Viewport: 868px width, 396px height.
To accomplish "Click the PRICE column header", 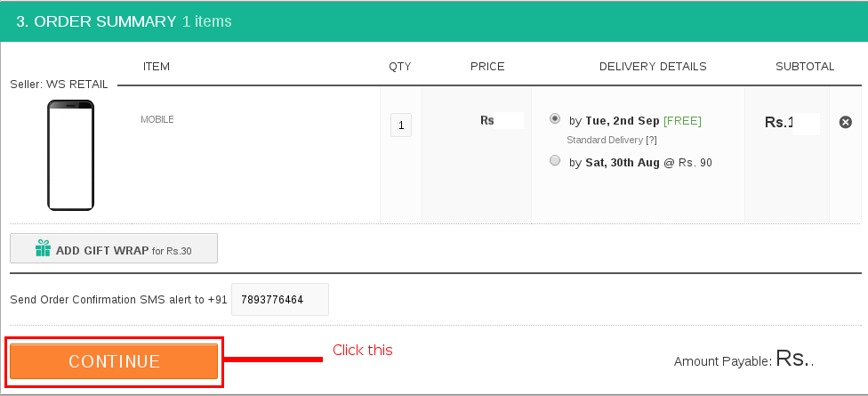I will click(487, 67).
